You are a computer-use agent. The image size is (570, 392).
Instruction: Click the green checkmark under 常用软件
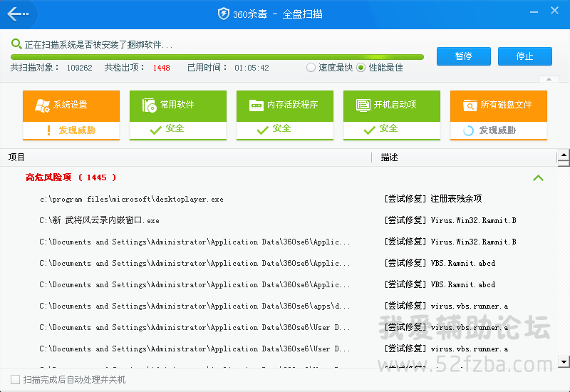(155, 130)
